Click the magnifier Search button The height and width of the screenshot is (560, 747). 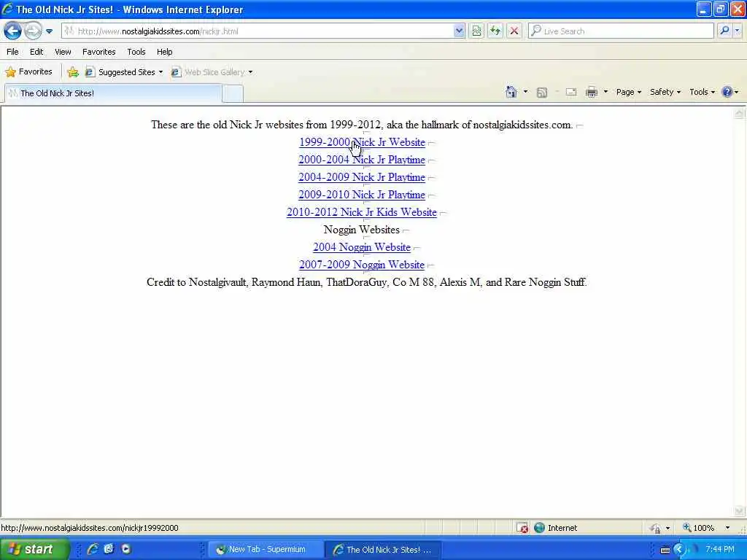[x=724, y=31]
